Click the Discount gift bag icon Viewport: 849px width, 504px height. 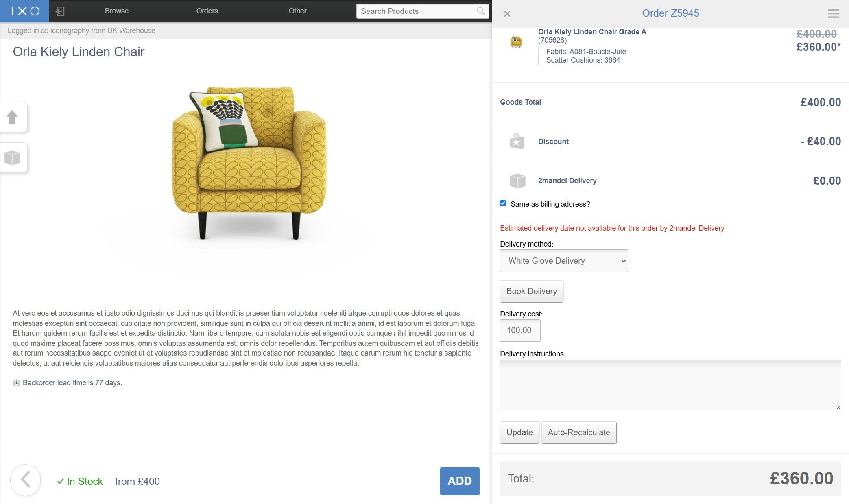(x=517, y=142)
